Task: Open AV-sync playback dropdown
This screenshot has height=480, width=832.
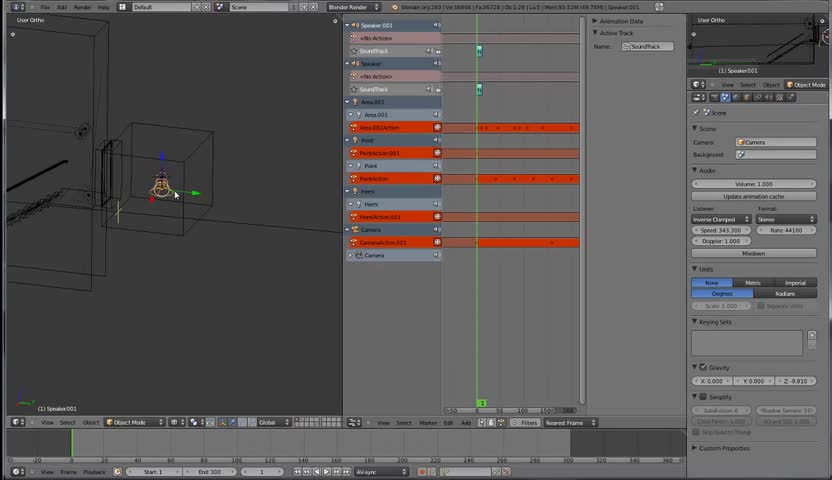Action: click(381, 472)
